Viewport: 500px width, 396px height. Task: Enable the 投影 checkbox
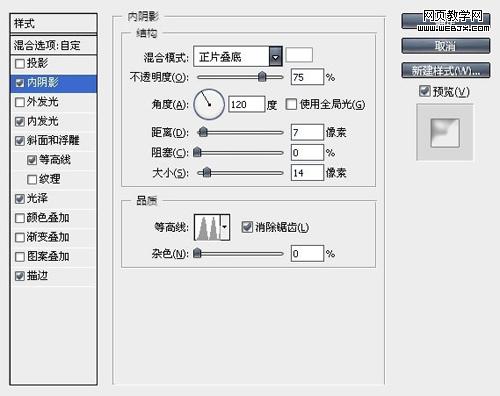coord(20,63)
